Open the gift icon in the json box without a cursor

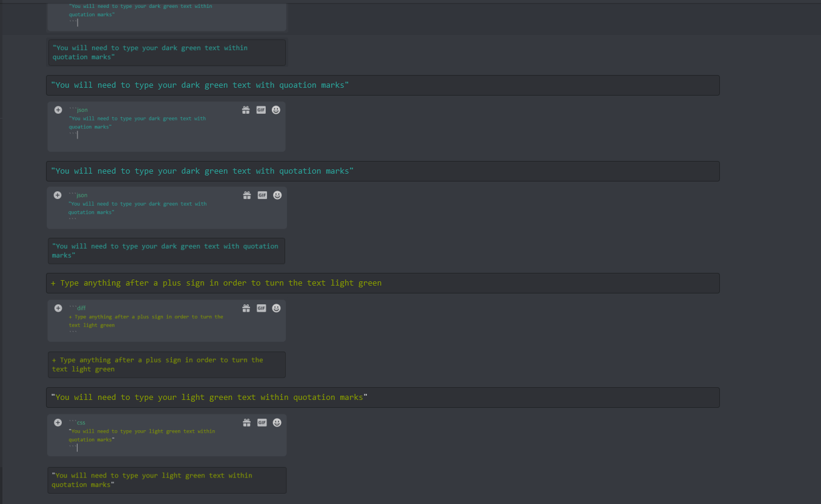(247, 195)
